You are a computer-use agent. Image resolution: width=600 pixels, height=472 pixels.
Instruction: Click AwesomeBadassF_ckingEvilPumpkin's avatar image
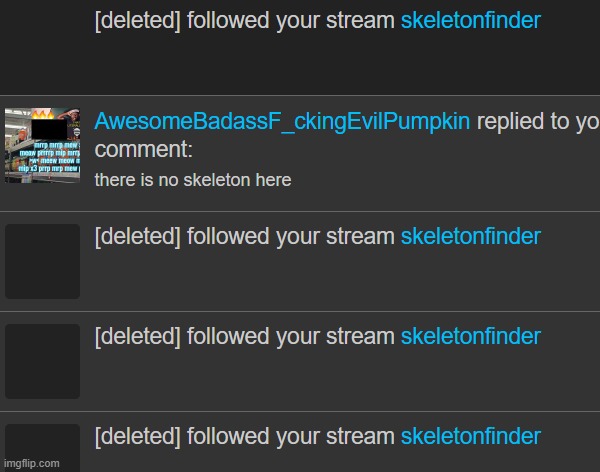[42, 145]
